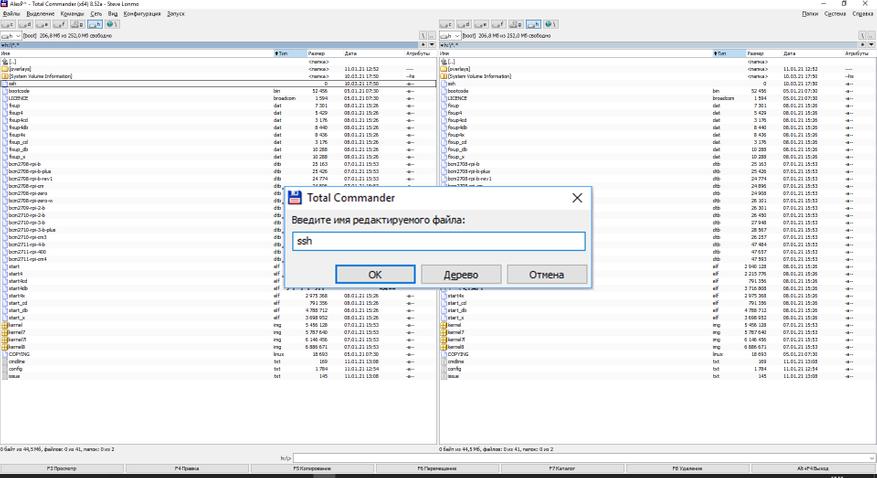Switch right panel to drive g
Viewport: 877px width, 478px height.
point(516,25)
